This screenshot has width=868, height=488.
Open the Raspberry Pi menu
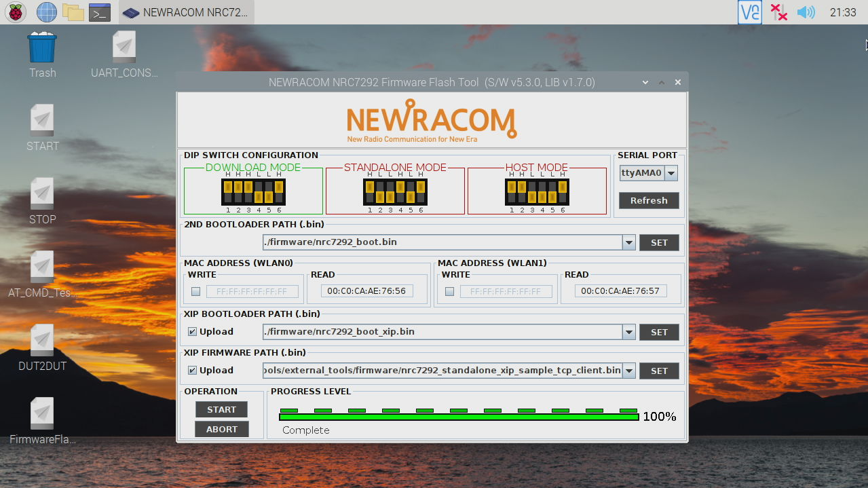tap(14, 12)
